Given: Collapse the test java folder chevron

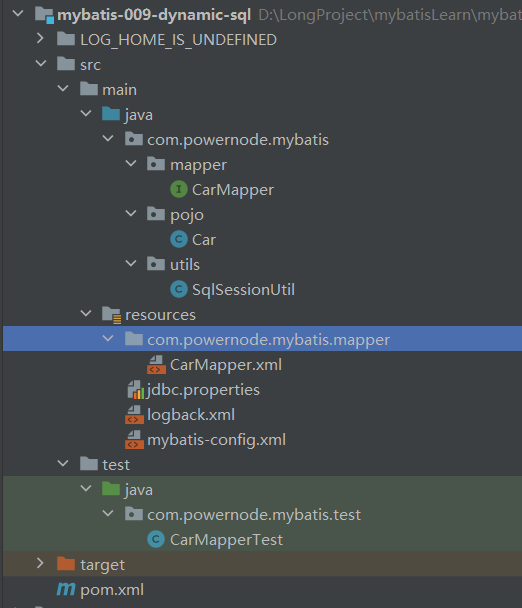Looking at the screenshot, I should [x=86, y=488].
